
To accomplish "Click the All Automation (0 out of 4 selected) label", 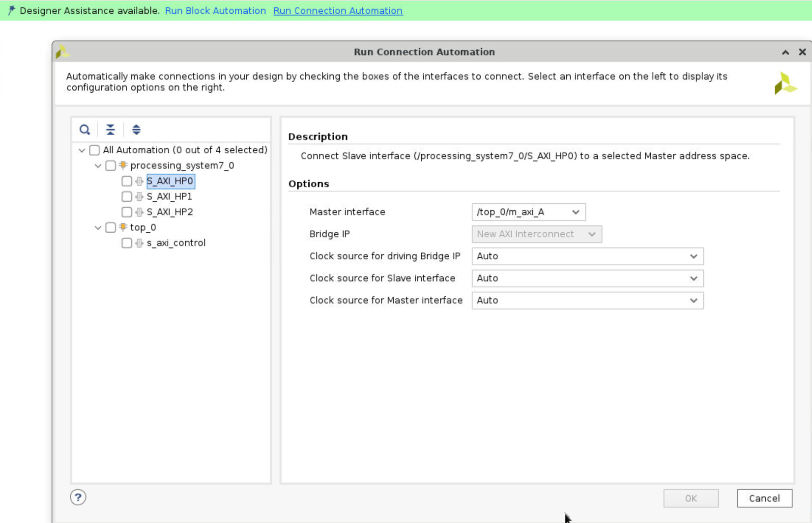I will 185,150.
